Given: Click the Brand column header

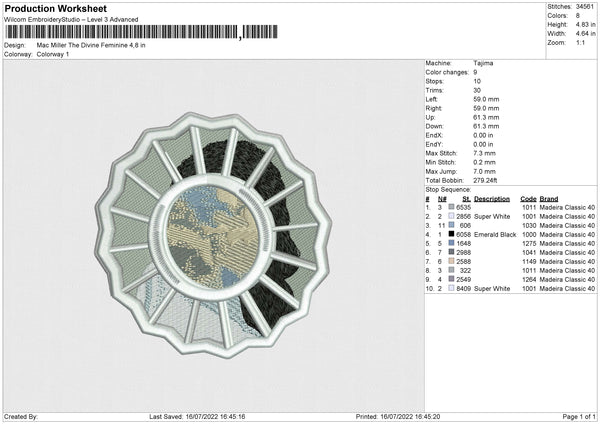Looking at the screenshot, I should click(549, 198).
